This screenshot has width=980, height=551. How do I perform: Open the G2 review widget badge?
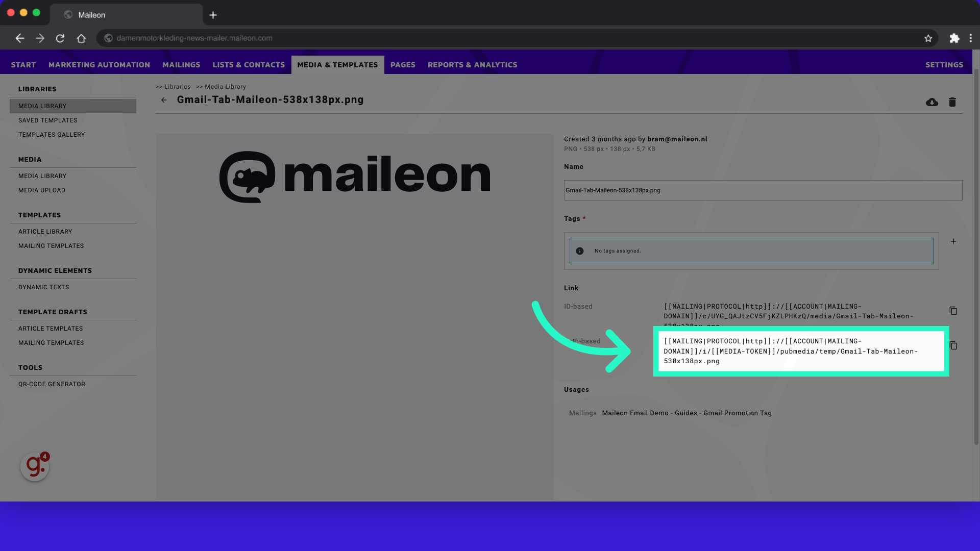35,466
